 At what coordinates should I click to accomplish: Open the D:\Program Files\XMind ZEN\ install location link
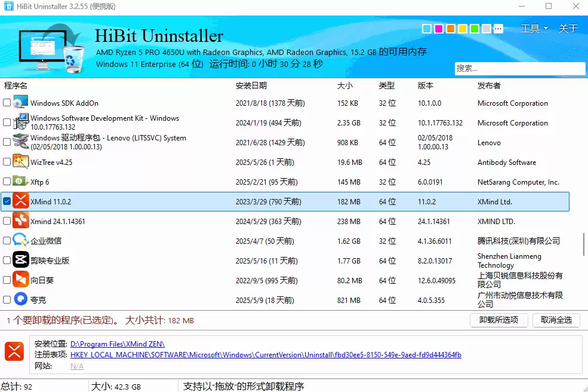118,344
